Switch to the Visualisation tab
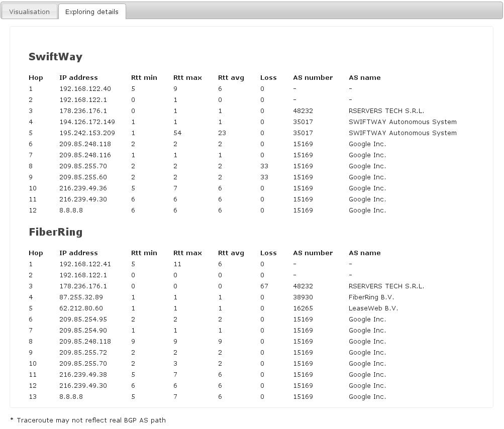 (29, 12)
